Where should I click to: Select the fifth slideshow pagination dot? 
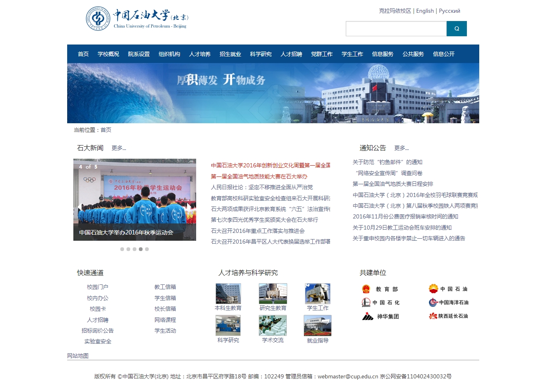point(147,249)
